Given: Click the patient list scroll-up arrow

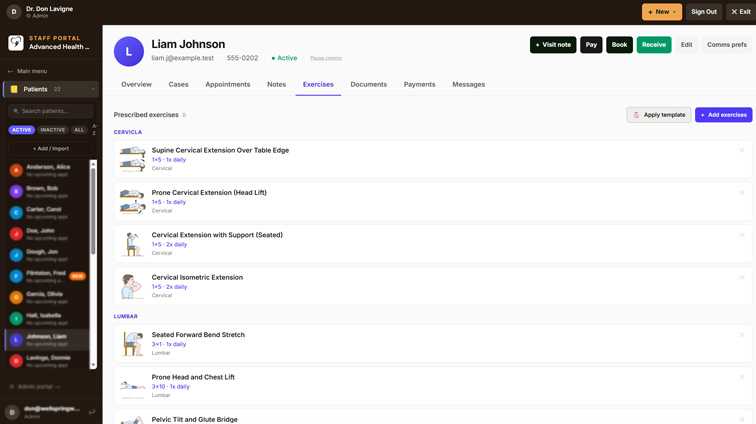Looking at the screenshot, I should click(93, 164).
